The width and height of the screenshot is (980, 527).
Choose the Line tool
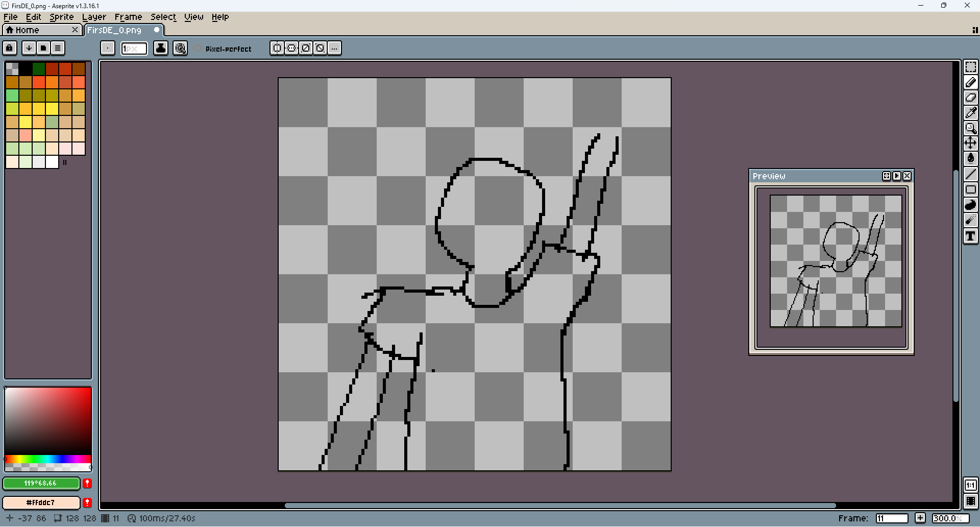coord(970,174)
